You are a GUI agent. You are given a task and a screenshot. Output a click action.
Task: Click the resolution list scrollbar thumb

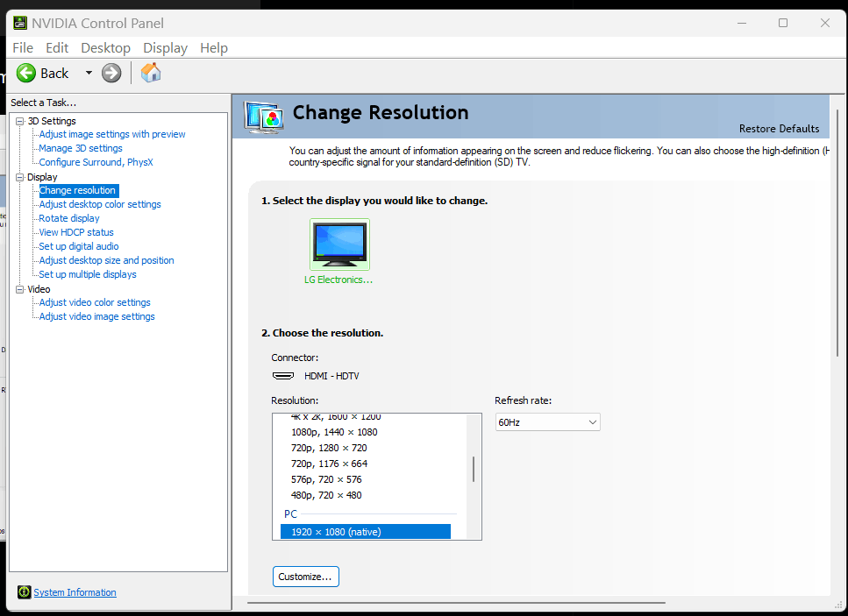tap(474, 469)
